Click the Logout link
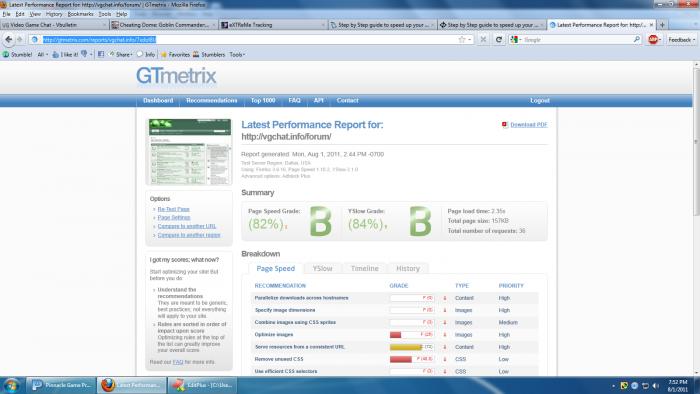 click(x=540, y=100)
